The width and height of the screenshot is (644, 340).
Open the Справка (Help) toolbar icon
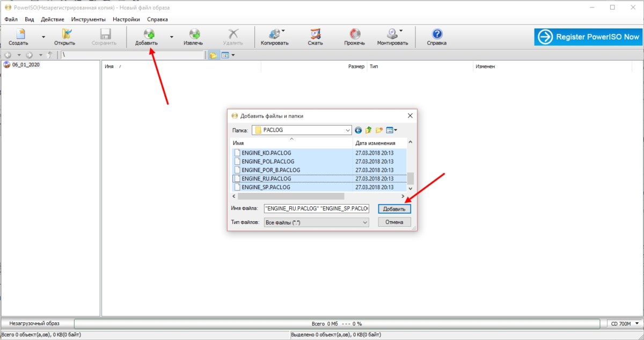pos(436,34)
